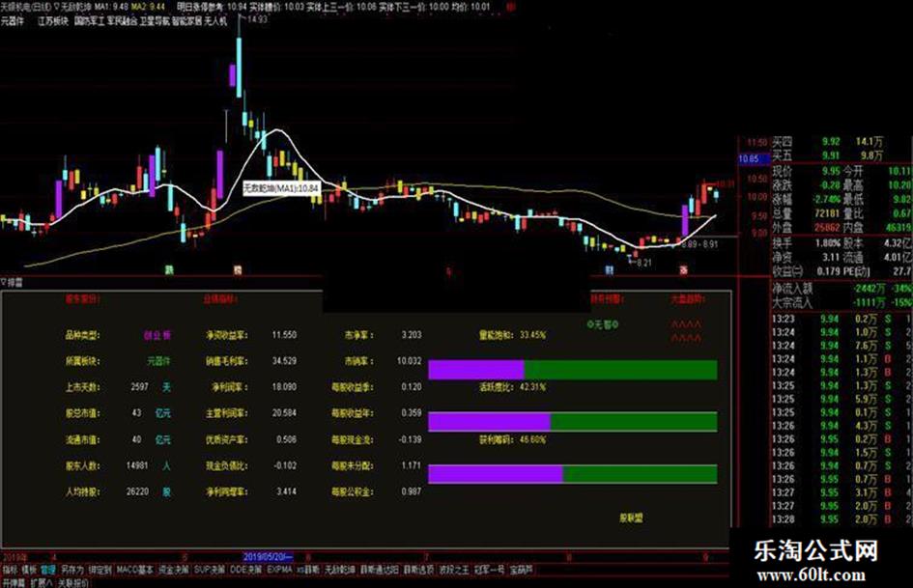Click the 国防军工 concept tag
Image resolution: width=913 pixels, height=588 pixels.
(x=89, y=21)
